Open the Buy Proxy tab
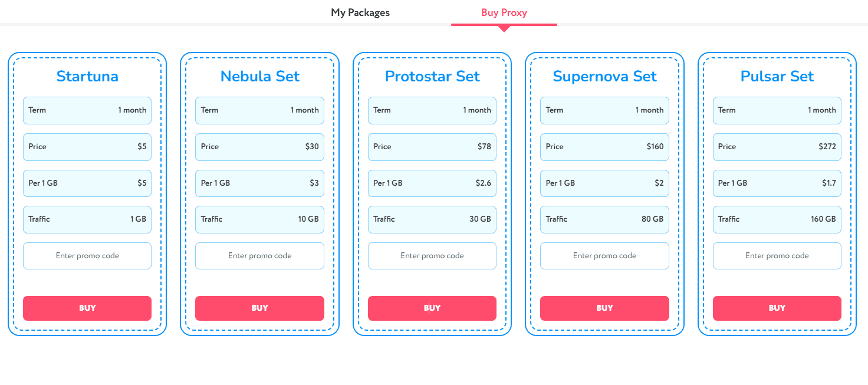The width and height of the screenshot is (868, 385). pos(504,12)
